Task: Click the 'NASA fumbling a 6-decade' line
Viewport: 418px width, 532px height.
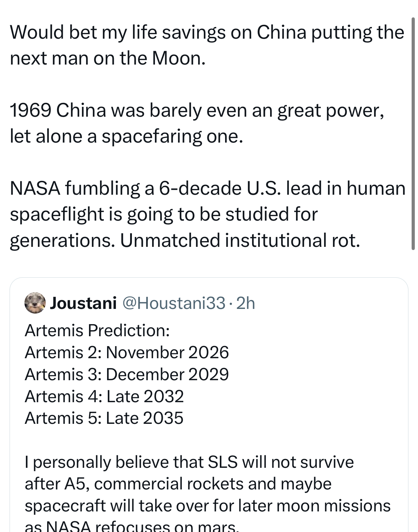Action: click(x=208, y=188)
